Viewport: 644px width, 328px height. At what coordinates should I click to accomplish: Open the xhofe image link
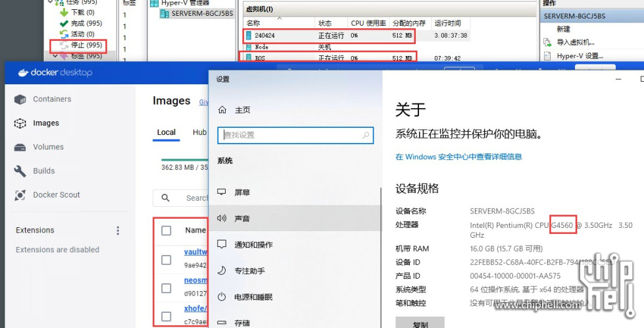point(196,308)
